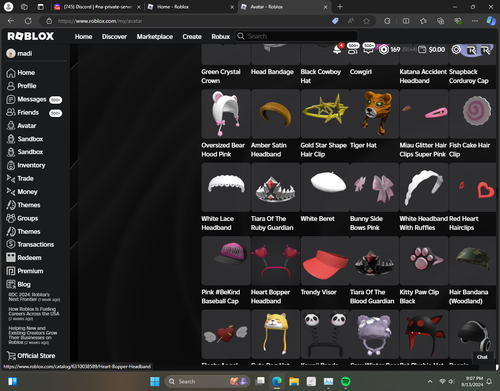This screenshot has height=391, width=500.
Task: Select the Pink #BeKind Baseball Cap
Action: click(x=226, y=261)
